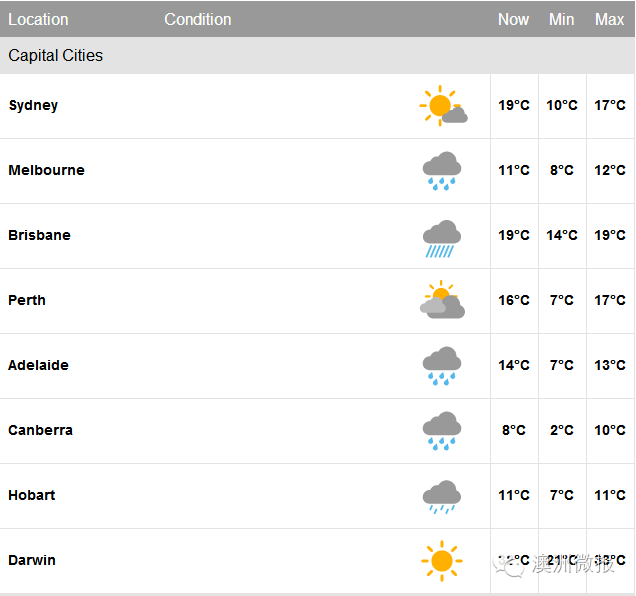Select the Canberra city name
This screenshot has width=636, height=596.
(41, 430)
